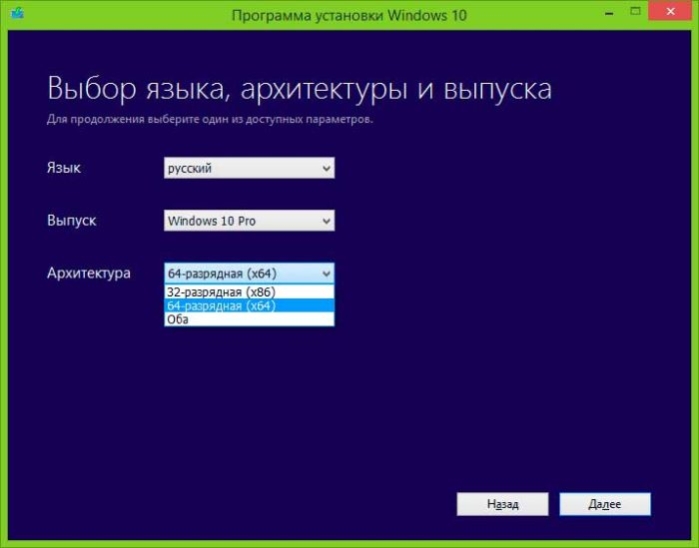Screen dimensions: 699x548
Task: Pick the Оба architecture option
Action: [249, 319]
